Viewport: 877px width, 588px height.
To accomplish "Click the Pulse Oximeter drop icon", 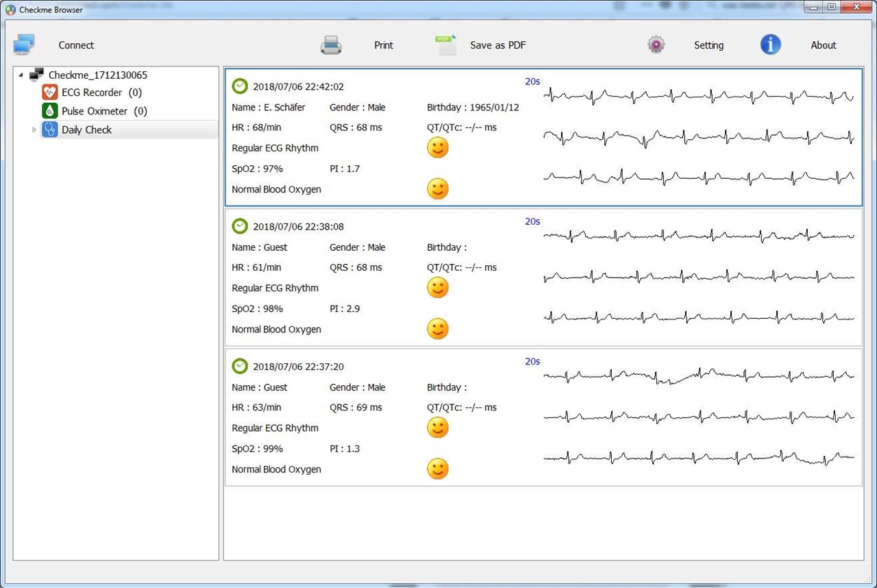I will tap(49, 111).
